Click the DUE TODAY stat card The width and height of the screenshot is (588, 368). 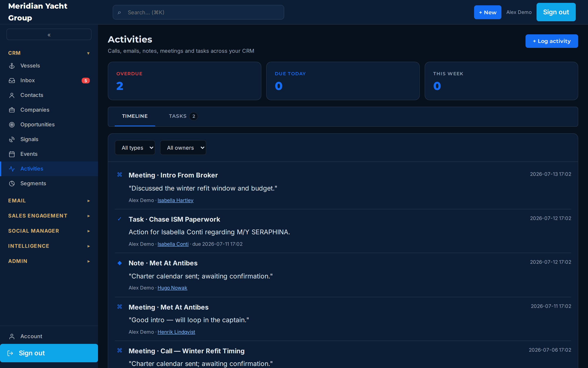tap(343, 81)
